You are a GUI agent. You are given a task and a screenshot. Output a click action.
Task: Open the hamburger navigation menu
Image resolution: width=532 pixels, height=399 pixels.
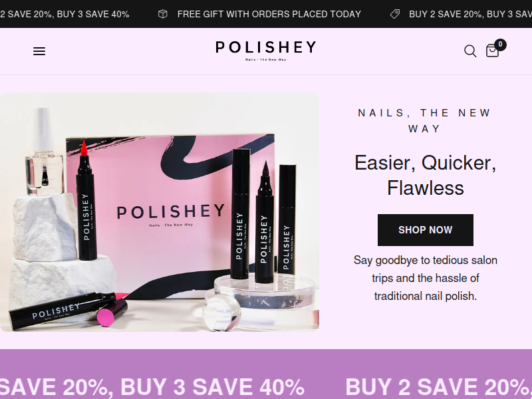click(x=39, y=51)
